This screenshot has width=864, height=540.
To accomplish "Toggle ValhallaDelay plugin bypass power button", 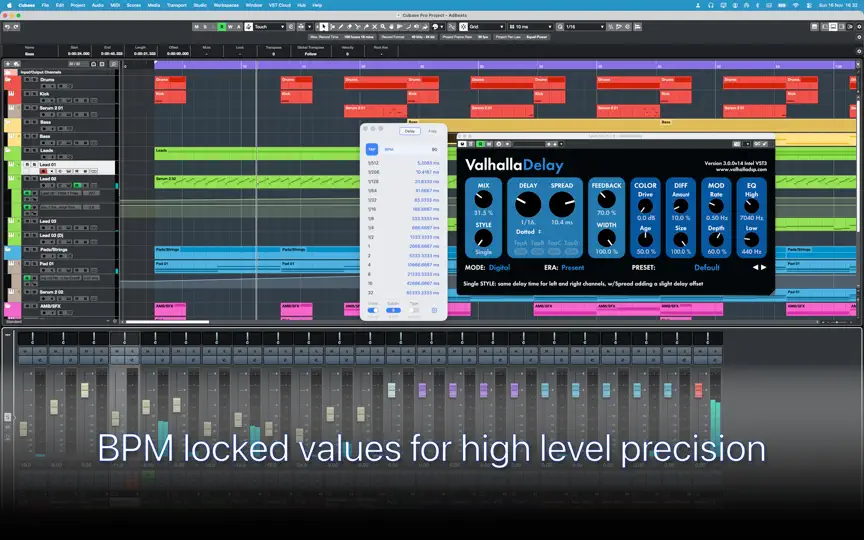I will pos(462,144).
